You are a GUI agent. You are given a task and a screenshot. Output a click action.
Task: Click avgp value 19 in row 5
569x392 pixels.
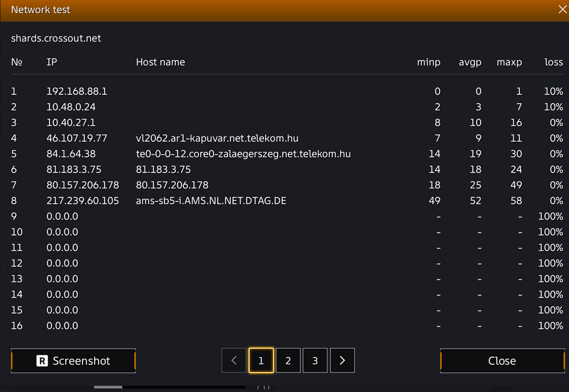[x=475, y=154]
